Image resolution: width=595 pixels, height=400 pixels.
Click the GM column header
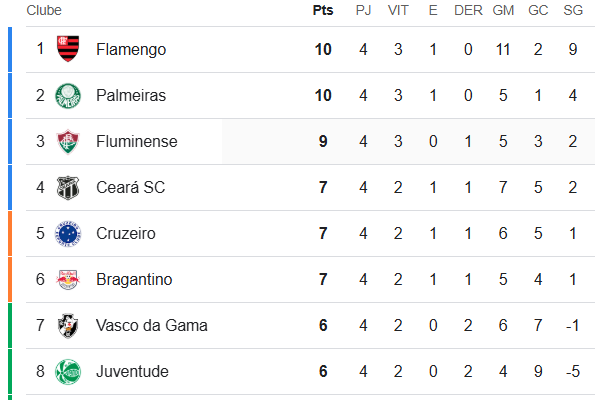pyautogui.click(x=503, y=10)
